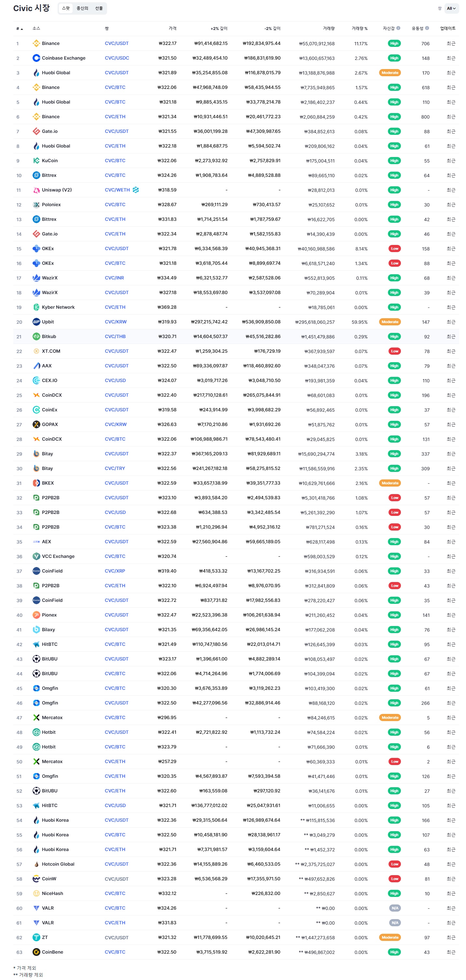Screen dimensions: 466x980
Task: Click the Upbit logo icon
Action: pyautogui.click(x=36, y=322)
